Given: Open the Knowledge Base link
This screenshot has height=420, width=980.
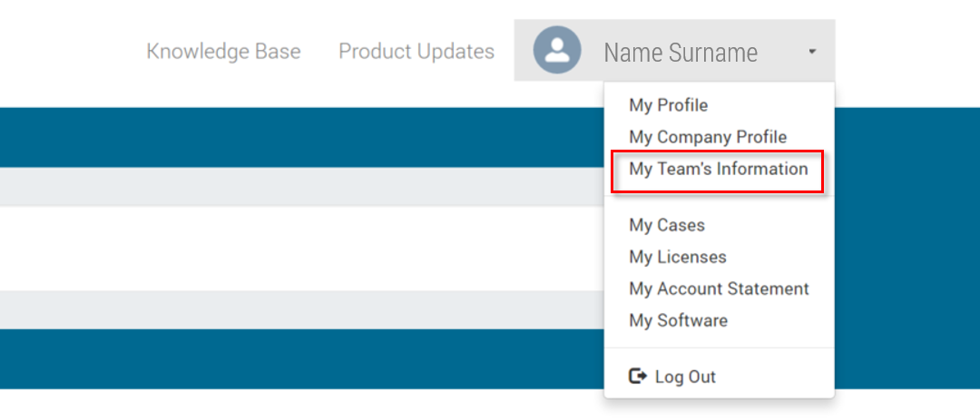Looking at the screenshot, I should [223, 52].
